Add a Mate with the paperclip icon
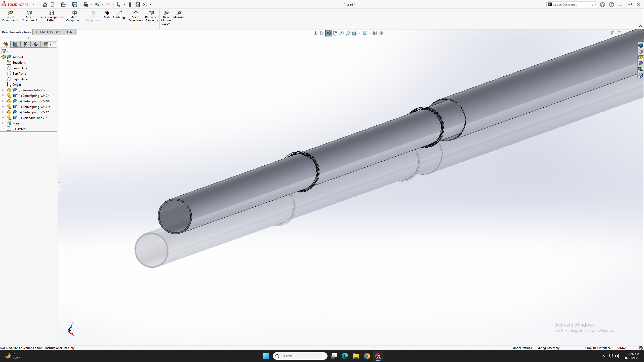The width and height of the screenshot is (644, 362). pyautogui.click(x=107, y=15)
